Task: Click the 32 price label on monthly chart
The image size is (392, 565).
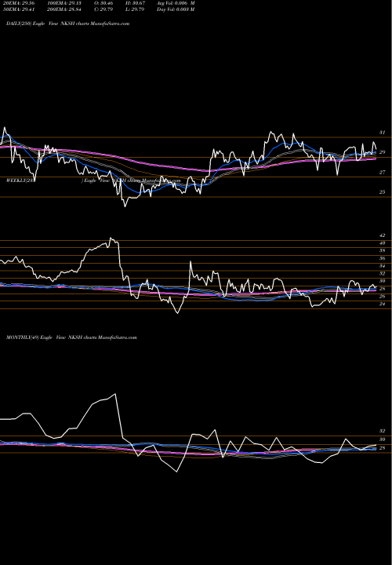Action: point(383,431)
